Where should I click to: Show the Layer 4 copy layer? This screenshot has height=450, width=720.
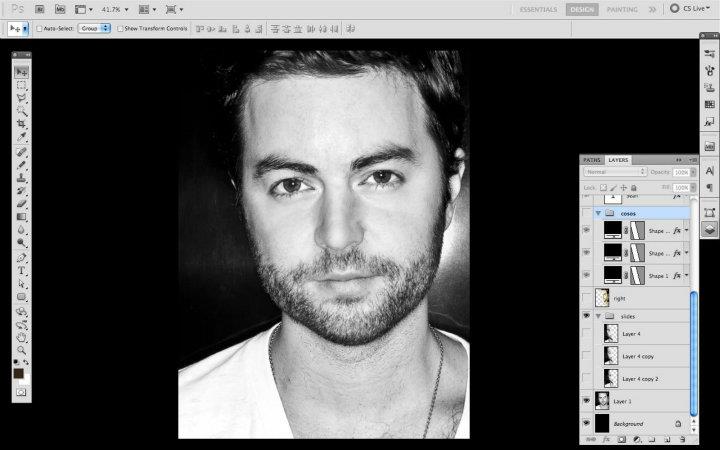(x=586, y=356)
